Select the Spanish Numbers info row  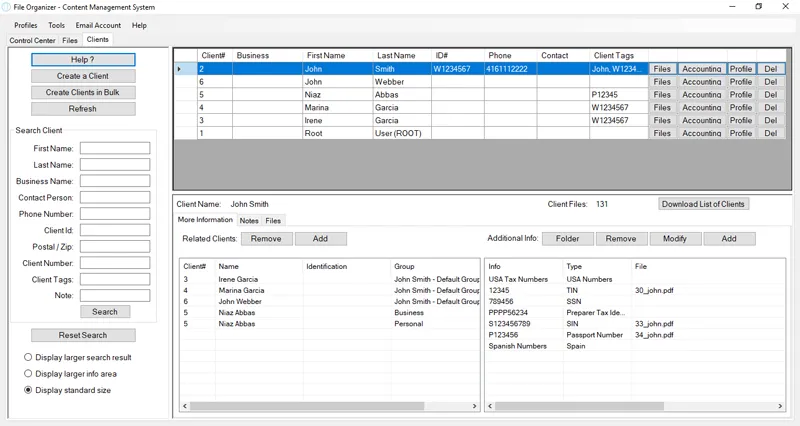pos(635,346)
